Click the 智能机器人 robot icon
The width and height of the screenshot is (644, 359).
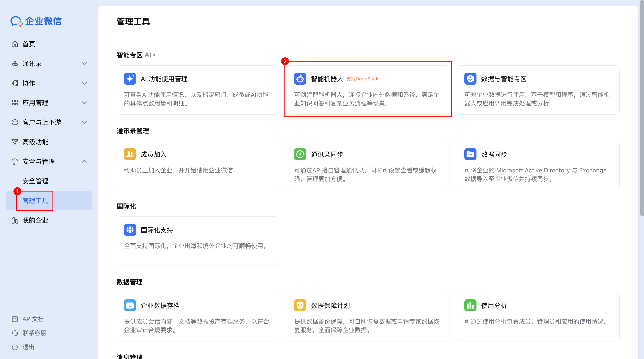(x=300, y=79)
